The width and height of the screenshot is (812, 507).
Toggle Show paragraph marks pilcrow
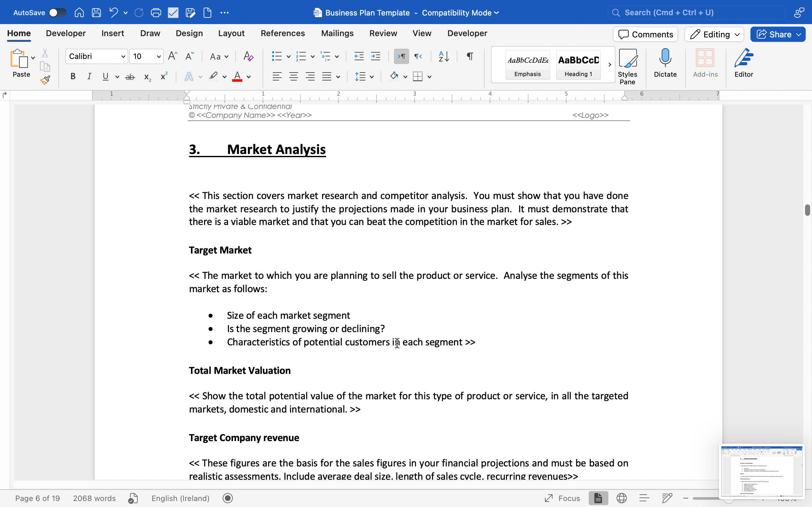tap(470, 56)
